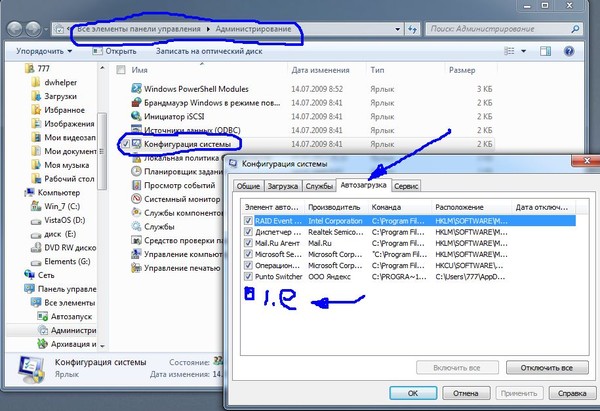Image resolution: width=600 pixels, height=411 pixels.
Task: Sort files by Дата изменения column
Action: 326,70
